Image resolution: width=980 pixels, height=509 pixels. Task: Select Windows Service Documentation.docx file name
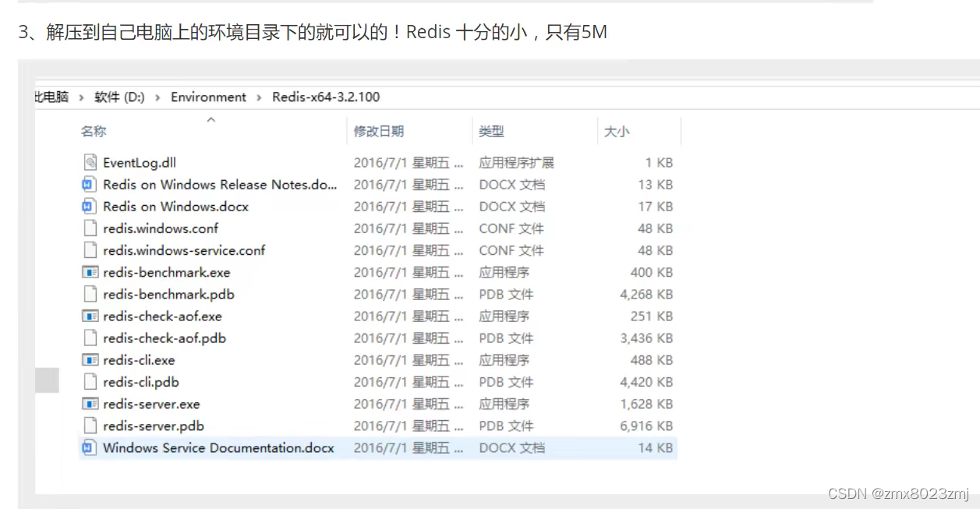(218, 447)
